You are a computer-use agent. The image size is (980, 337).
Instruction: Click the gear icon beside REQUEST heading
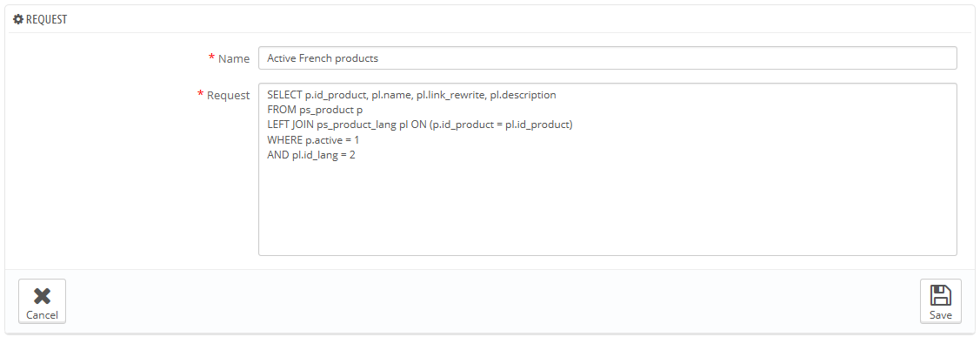pyautogui.click(x=18, y=19)
